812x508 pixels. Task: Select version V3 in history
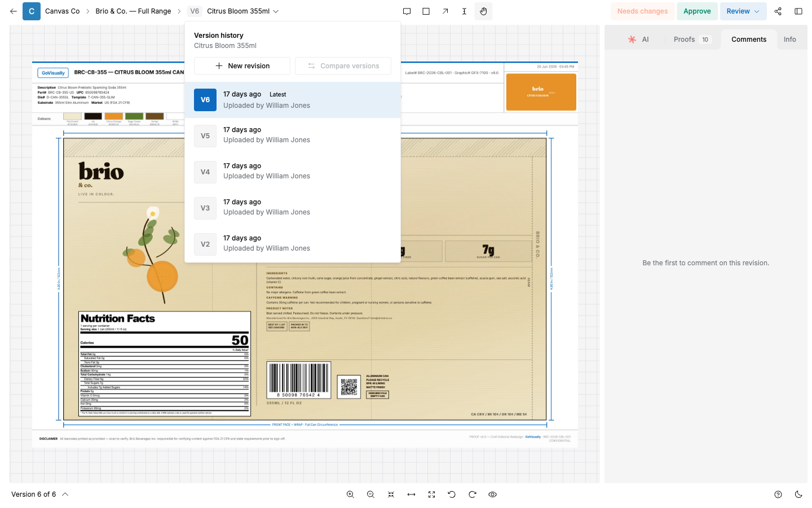click(293, 208)
